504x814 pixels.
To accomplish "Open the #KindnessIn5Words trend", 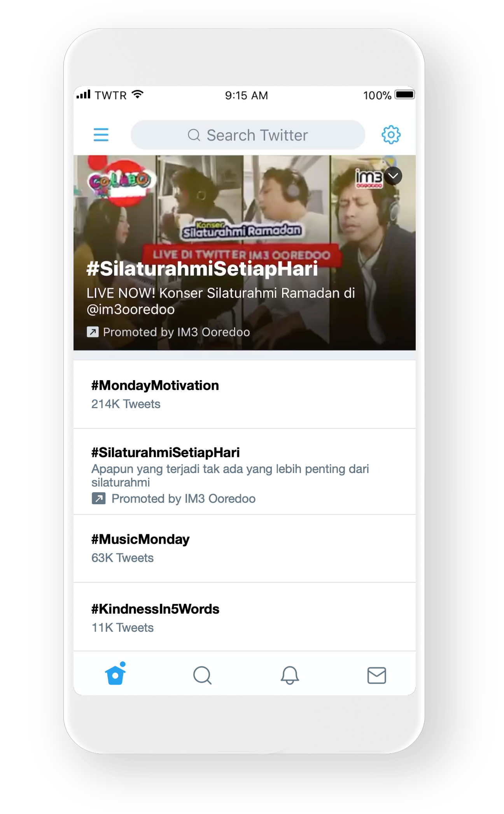I will 245,617.
